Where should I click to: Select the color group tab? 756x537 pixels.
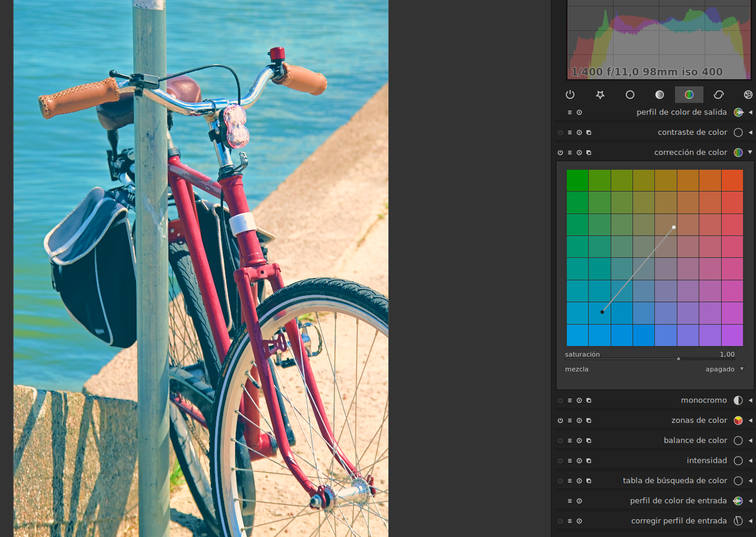pyautogui.click(x=689, y=95)
